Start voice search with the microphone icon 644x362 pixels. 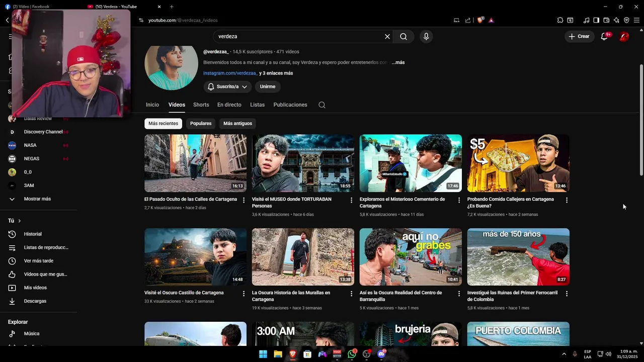click(426, 36)
